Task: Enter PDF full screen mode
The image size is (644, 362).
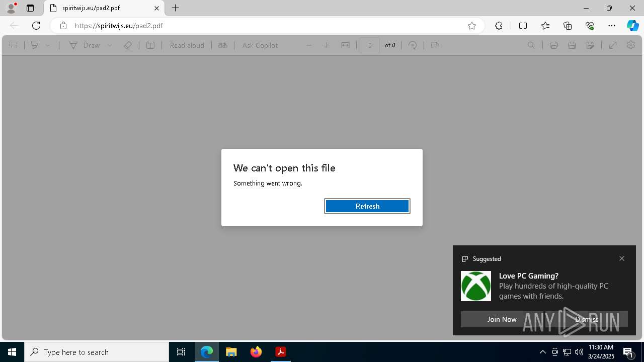Action: point(613,45)
